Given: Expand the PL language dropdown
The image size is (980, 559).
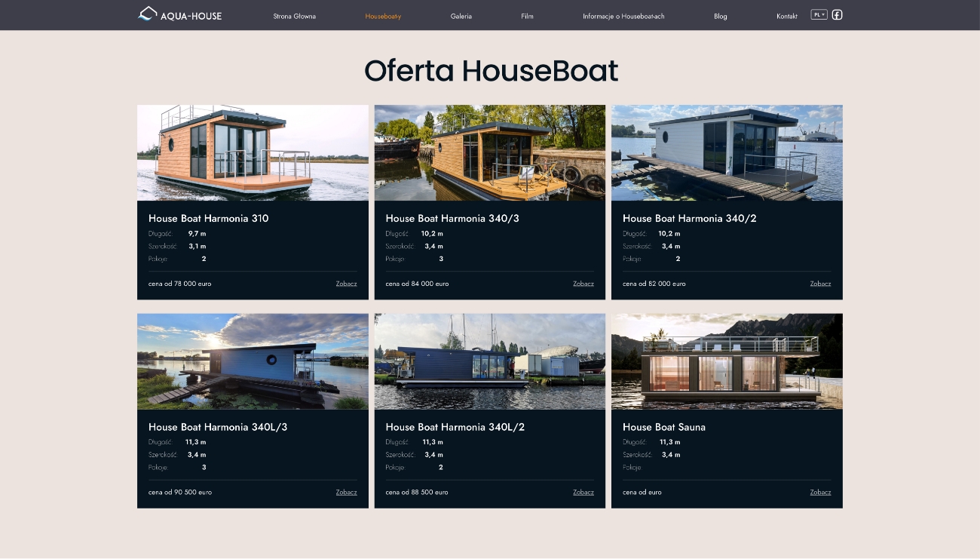Looking at the screenshot, I should [819, 14].
